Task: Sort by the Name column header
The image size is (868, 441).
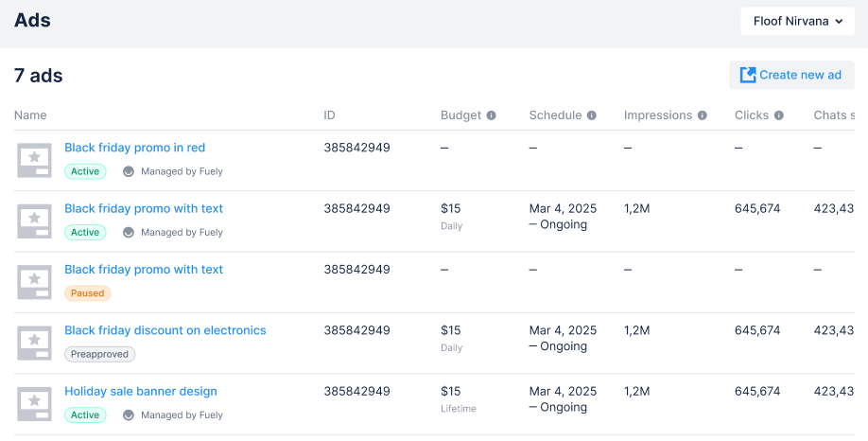Action: coord(30,115)
